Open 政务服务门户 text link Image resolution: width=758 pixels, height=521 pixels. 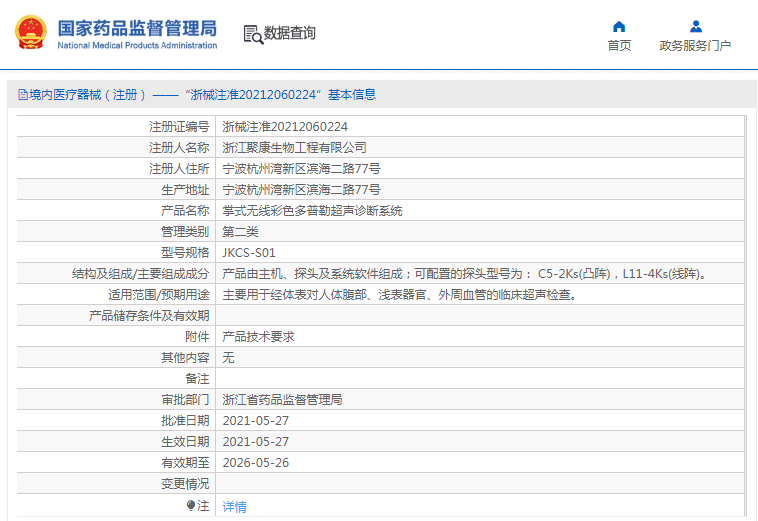(695, 45)
